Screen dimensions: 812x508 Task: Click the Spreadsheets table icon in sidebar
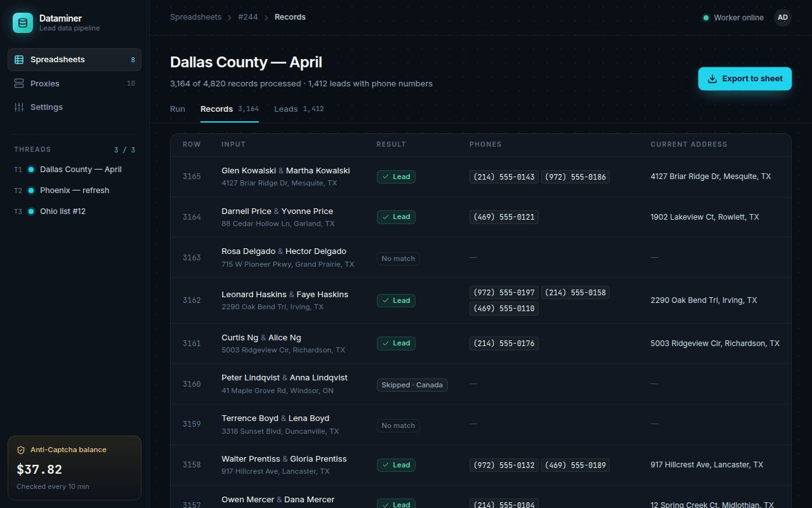[x=19, y=60]
